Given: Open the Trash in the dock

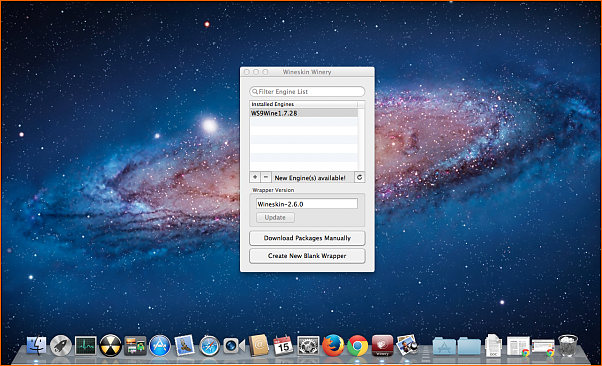Looking at the screenshot, I should (568, 345).
